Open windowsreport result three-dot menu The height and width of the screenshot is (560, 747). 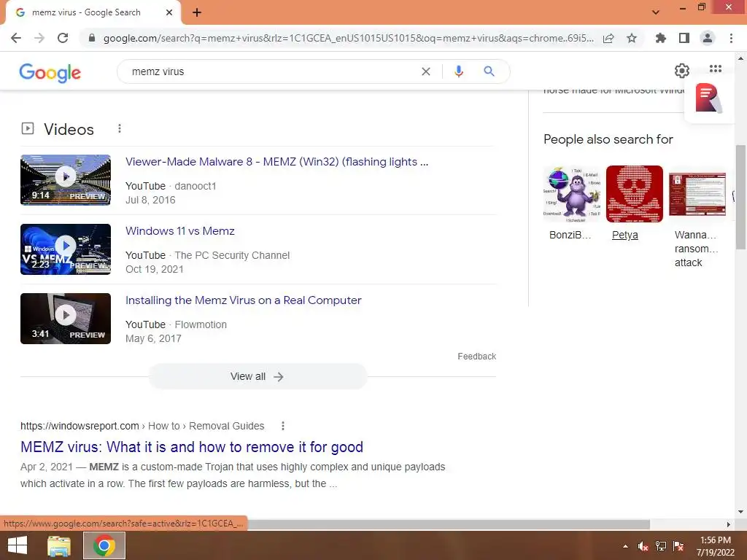tap(283, 426)
